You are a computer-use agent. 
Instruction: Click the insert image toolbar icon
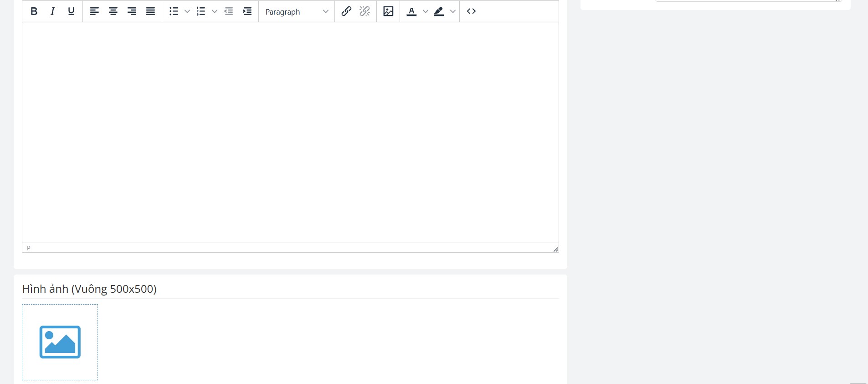[x=388, y=11]
